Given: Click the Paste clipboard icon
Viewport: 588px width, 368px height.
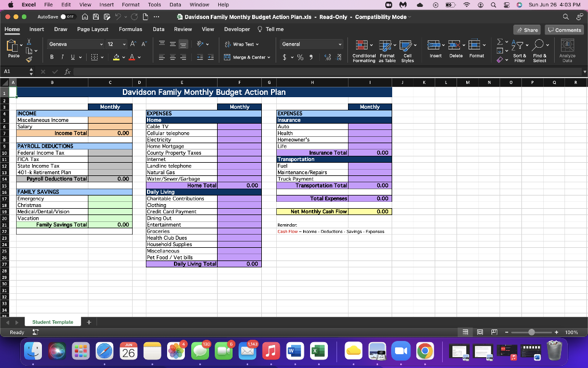Looking at the screenshot, I should coord(13,46).
